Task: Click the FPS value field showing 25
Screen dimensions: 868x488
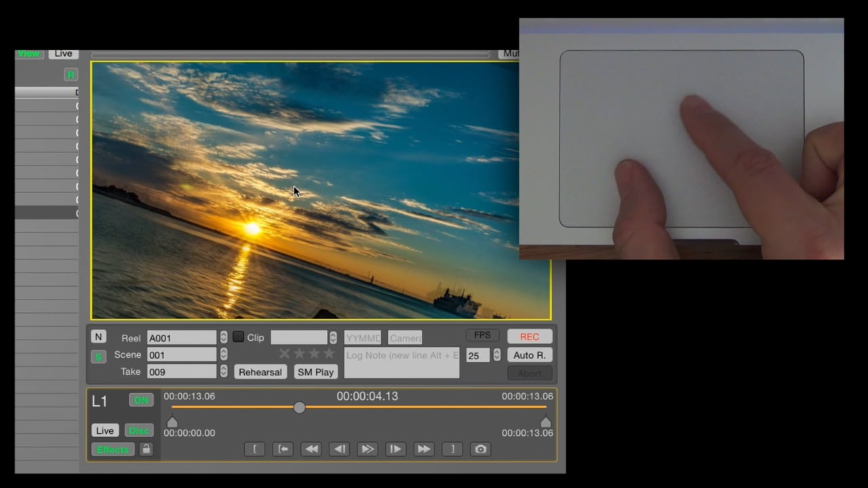Action: pos(478,354)
